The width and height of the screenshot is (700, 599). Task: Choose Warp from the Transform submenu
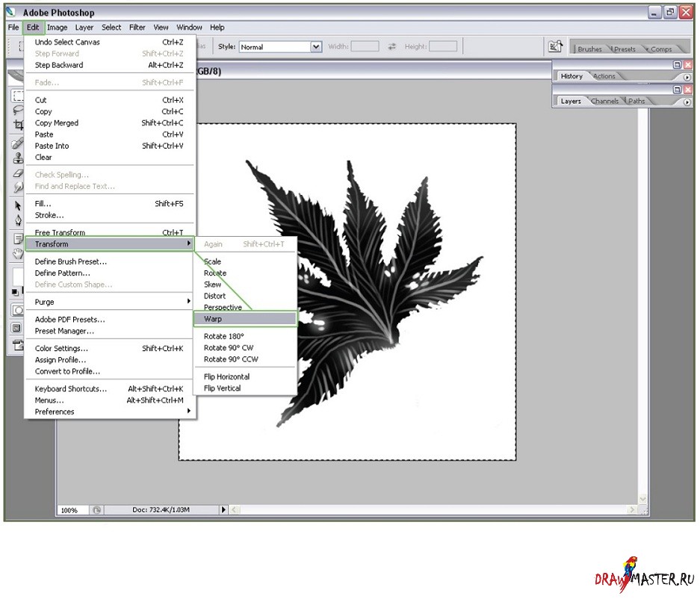[x=245, y=319]
